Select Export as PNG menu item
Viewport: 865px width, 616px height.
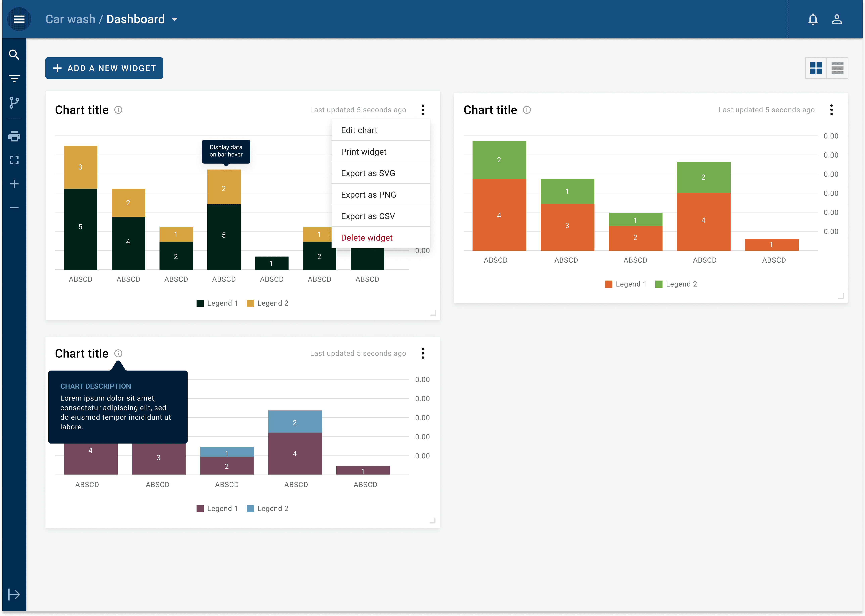pyautogui.click(x=368, y=195)
